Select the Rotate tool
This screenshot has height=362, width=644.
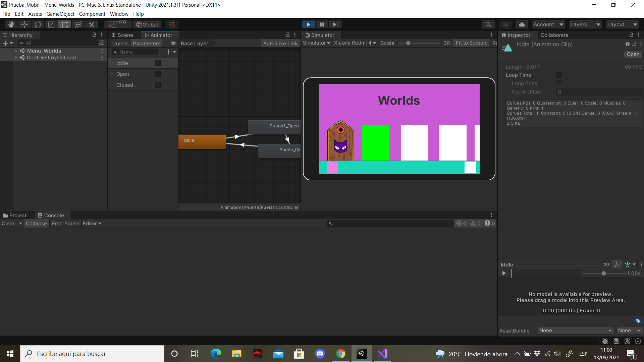(38, 24)
